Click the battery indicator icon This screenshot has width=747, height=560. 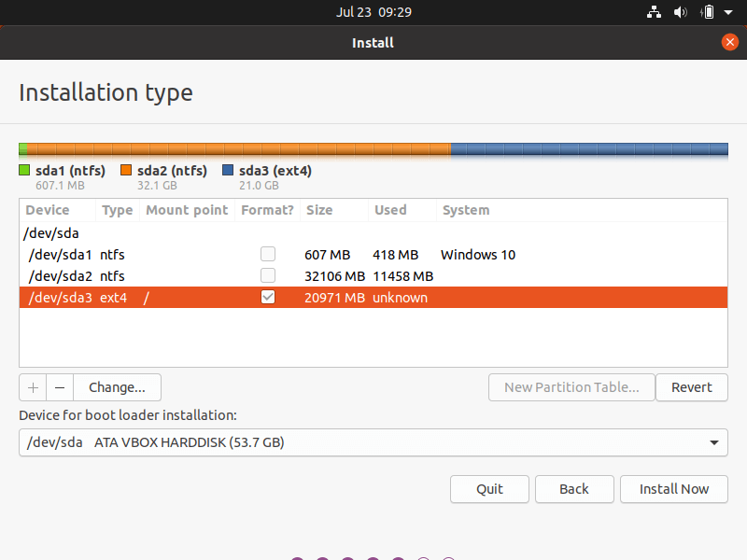(709, 12)
